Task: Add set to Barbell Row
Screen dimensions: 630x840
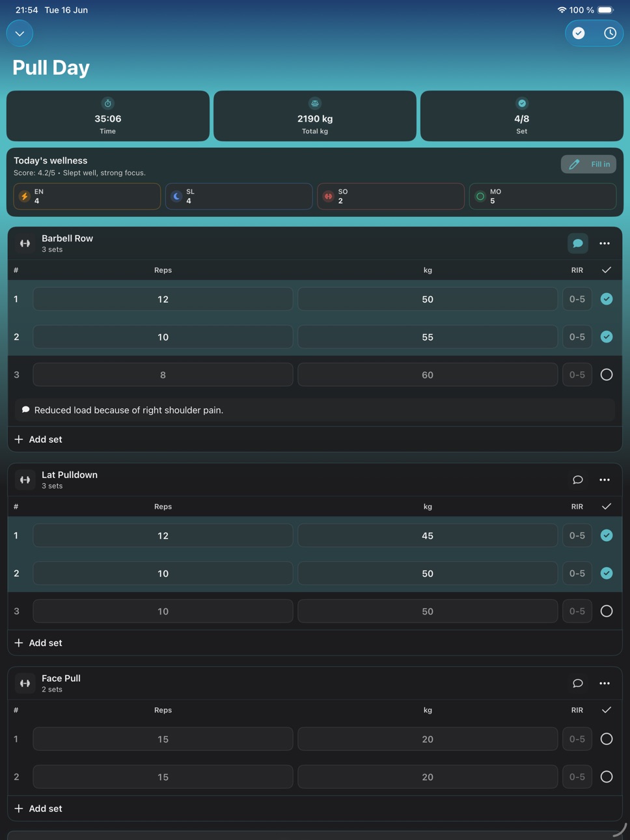Action: coord(38,440)
